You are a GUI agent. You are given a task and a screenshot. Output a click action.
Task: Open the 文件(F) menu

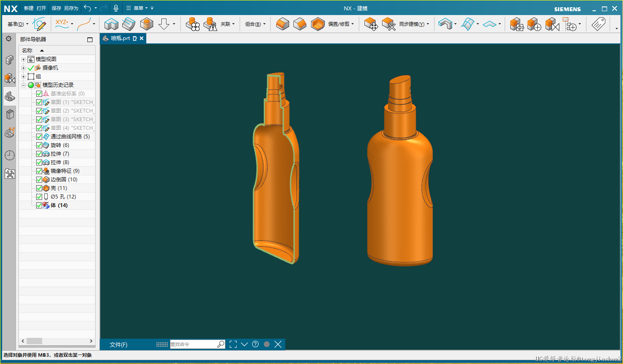[x=118, y=345]
